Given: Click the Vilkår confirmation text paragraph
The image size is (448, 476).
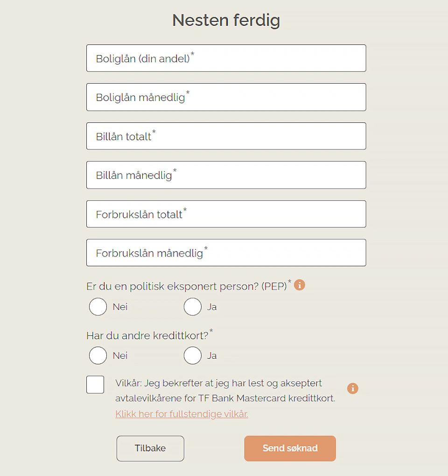Looking at the screenshot, I should pyautogui.click(x=225, y=391).
